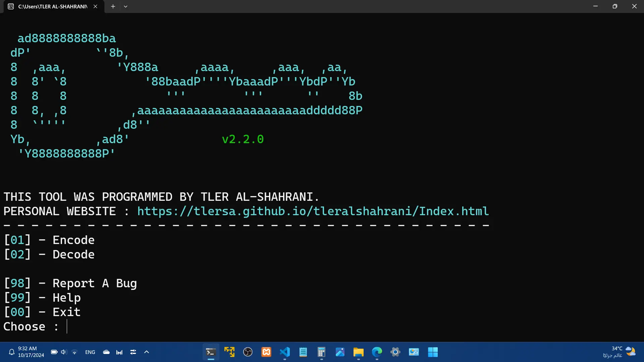The image size is (644, 362).
Task: Open the tlersa.github.io personal website link
Action: click(313, 211)
